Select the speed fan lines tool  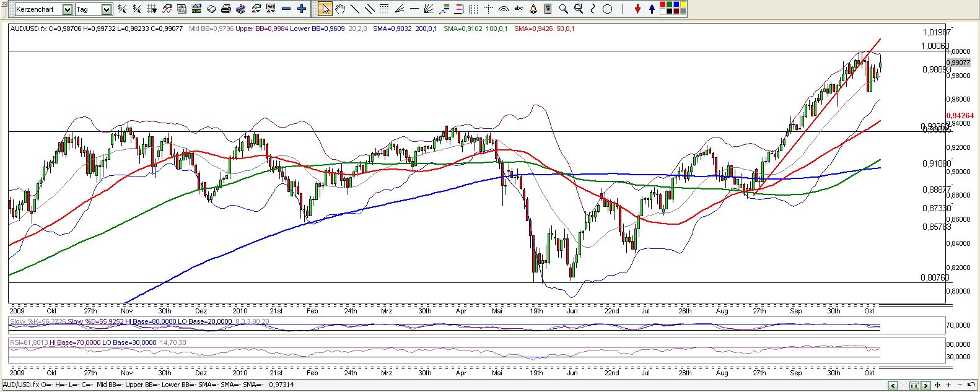point(400,9)
